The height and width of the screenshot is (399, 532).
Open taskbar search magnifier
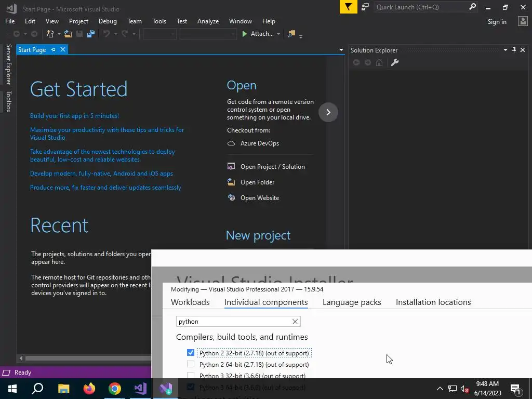[37, 389]
